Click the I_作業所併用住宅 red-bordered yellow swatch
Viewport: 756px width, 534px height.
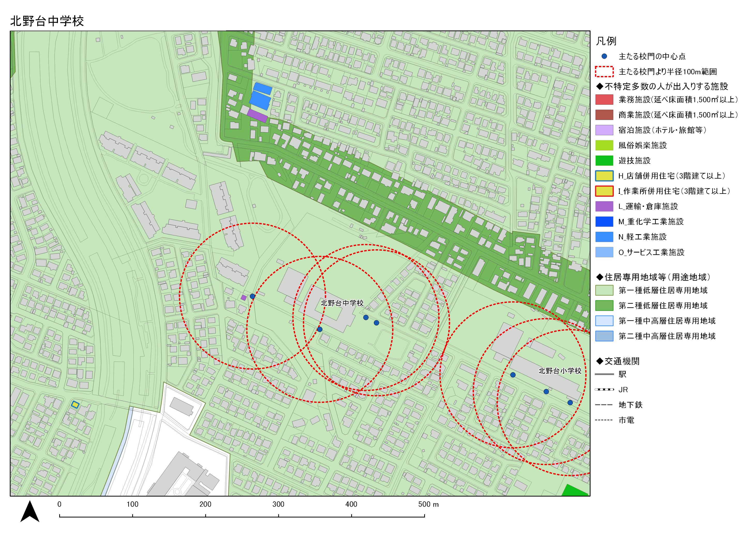click(604, 191)
